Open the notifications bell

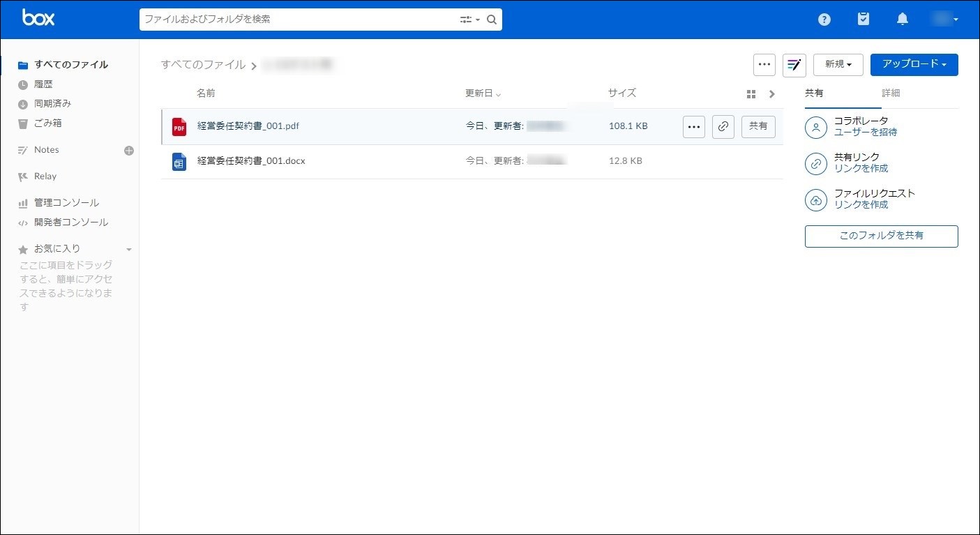coord(903,19)
